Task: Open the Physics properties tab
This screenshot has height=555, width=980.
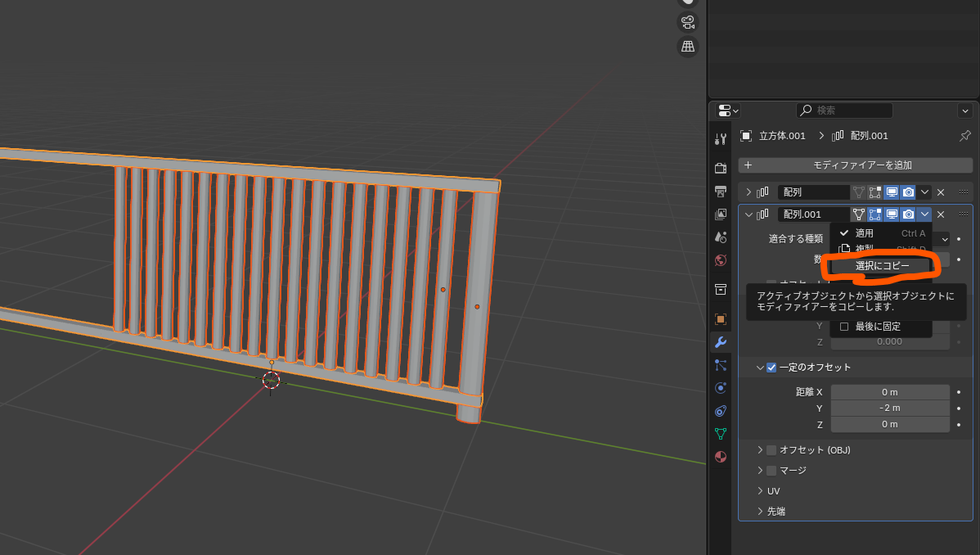Action: coord(721,388)
